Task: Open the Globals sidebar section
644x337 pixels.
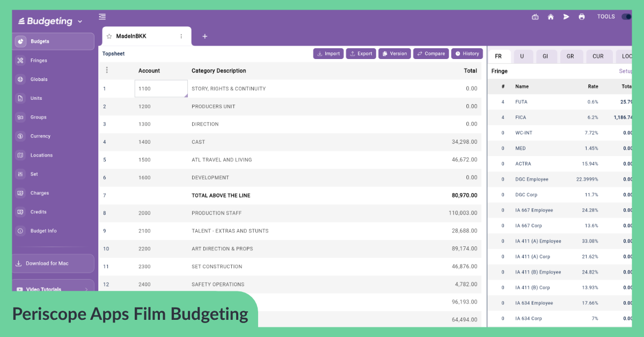Action: point(39,79)
